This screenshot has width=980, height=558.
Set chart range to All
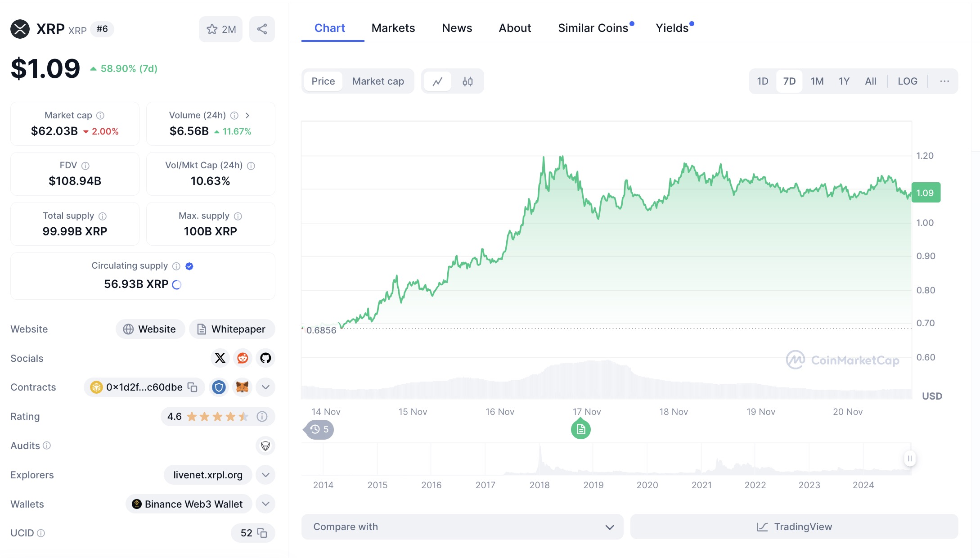tap(871, 81)
